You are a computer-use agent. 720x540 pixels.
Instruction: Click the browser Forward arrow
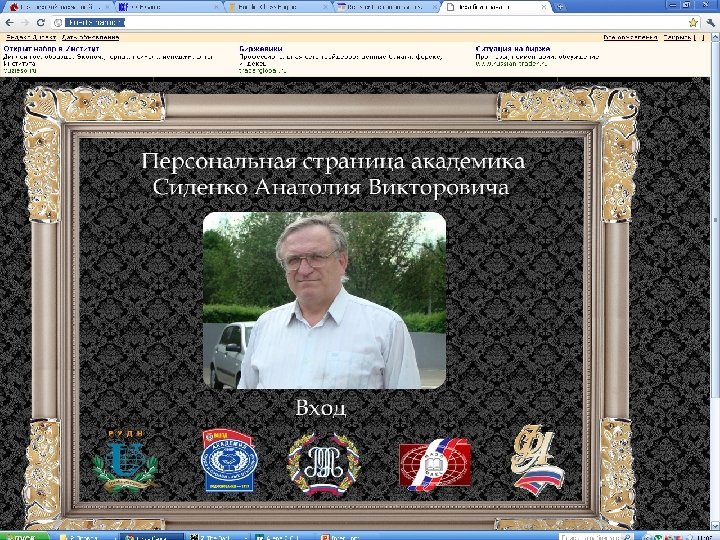tap(25, 22)
